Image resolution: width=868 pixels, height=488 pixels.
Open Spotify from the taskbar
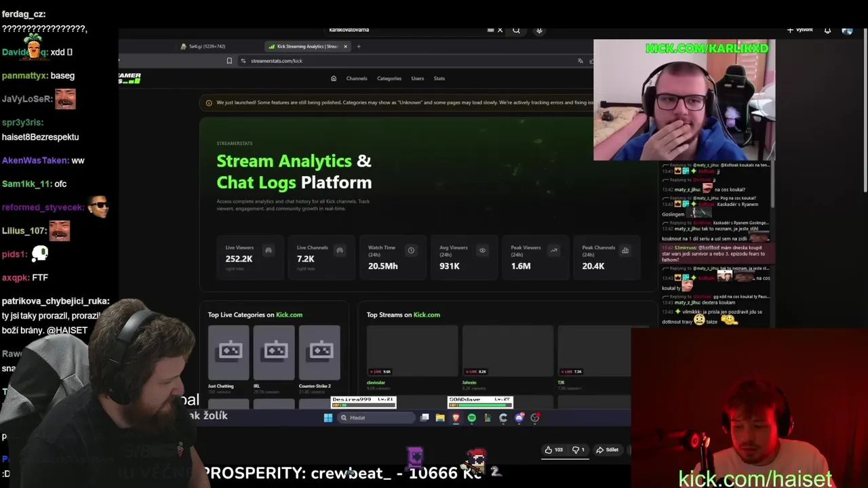[472, 418]
